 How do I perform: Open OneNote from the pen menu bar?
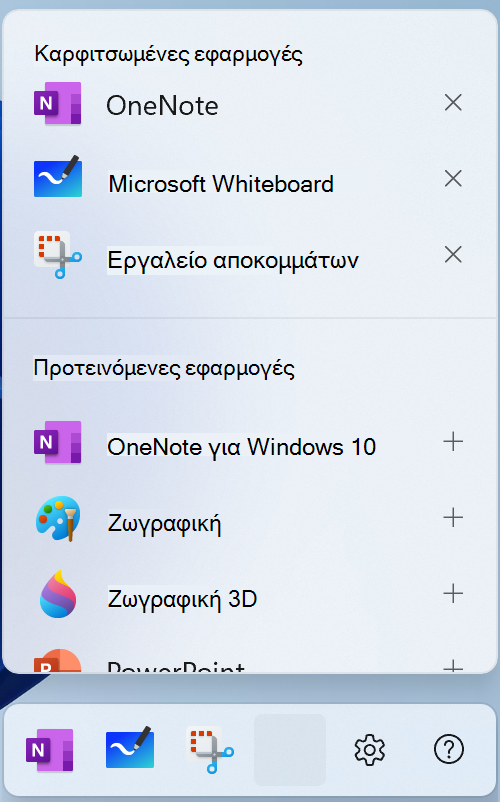50,750
